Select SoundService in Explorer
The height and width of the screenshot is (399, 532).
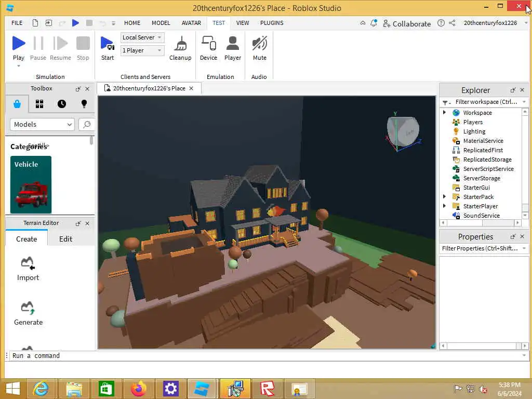coord(481,216)
